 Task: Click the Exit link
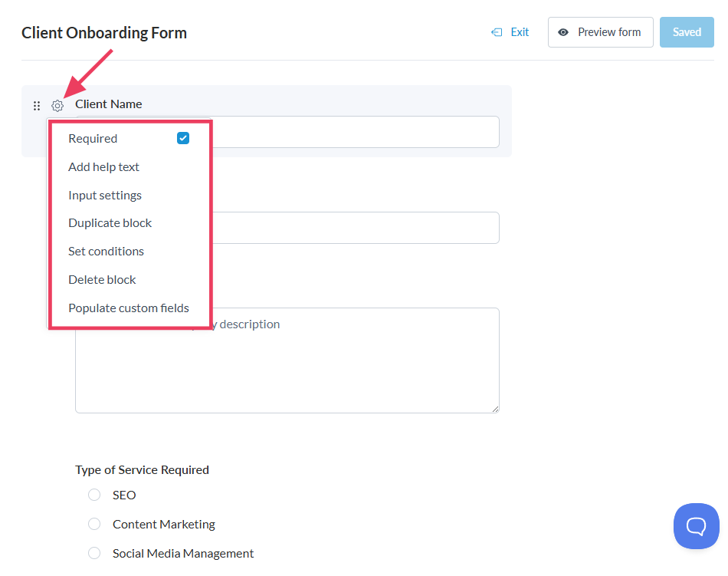[519, 32]
